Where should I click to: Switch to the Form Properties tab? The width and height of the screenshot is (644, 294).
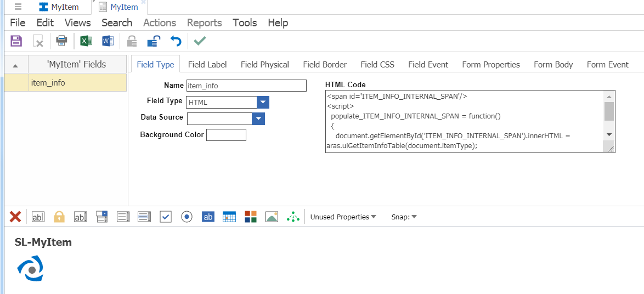491,65
